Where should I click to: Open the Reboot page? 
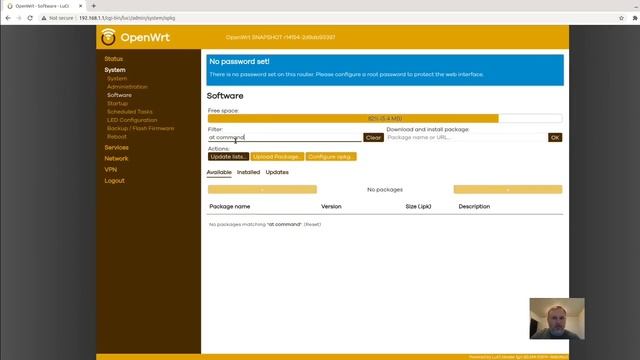click(117, 136)
